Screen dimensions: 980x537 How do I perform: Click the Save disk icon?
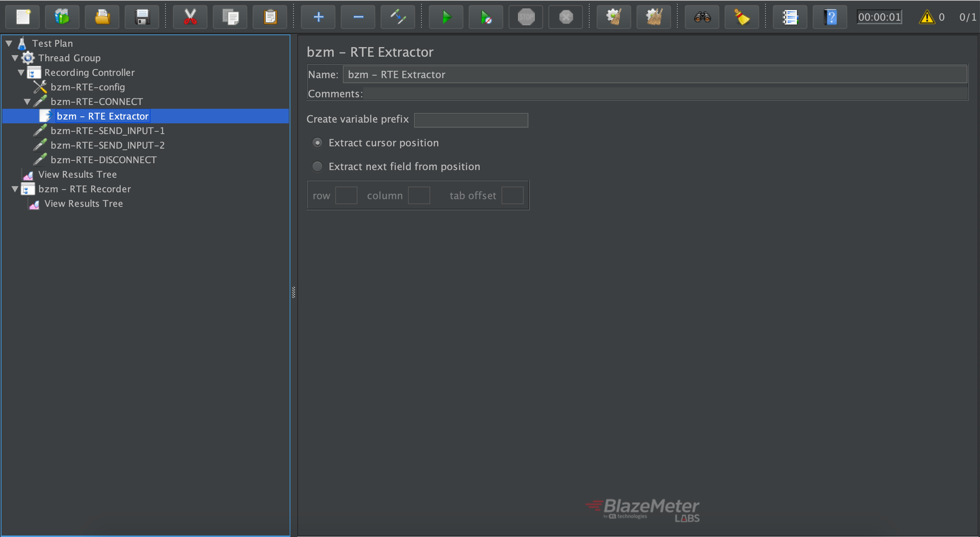click(x=142, y=17)
